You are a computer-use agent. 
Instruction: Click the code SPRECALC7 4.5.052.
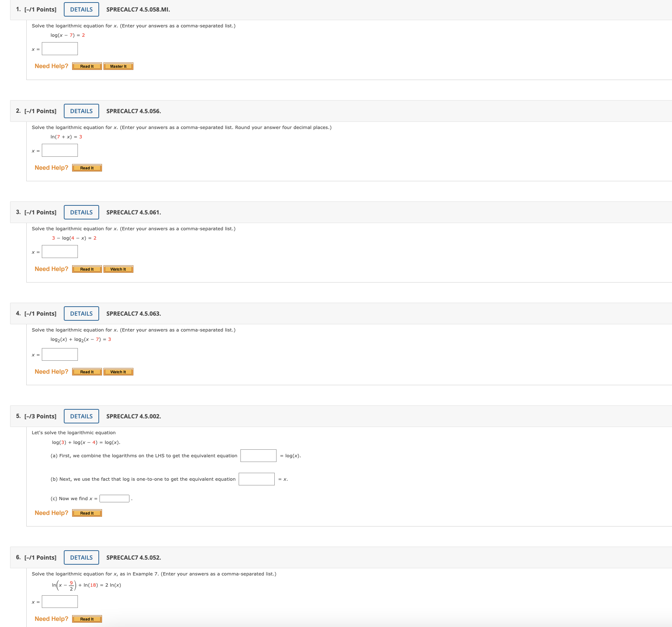133,557
